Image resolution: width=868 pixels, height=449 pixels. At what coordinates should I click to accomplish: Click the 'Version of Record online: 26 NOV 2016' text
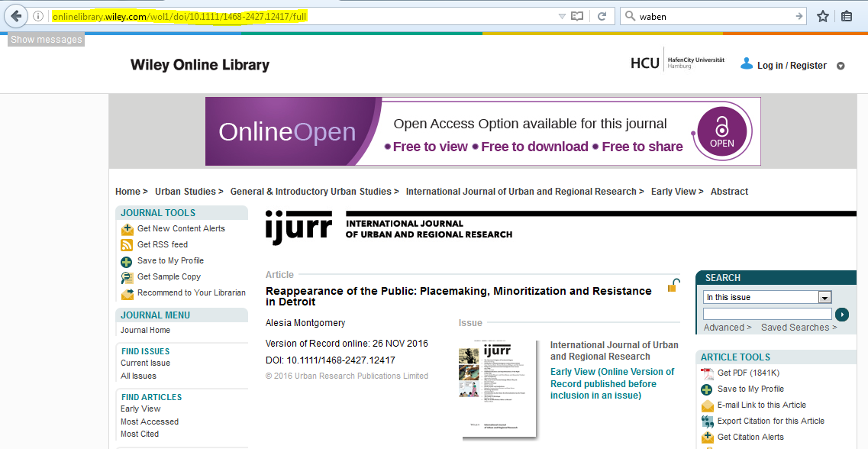347,344
